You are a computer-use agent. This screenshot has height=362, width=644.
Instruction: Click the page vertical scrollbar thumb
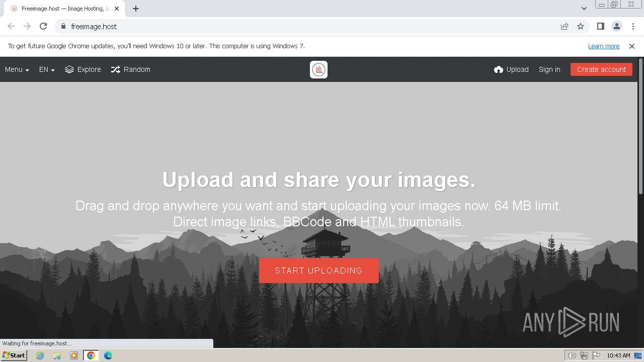640,126
